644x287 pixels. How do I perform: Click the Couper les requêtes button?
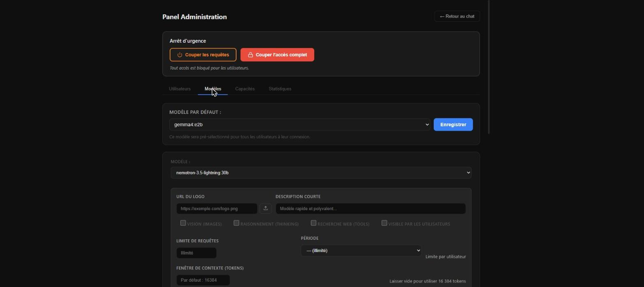click(x=203, y=55)
